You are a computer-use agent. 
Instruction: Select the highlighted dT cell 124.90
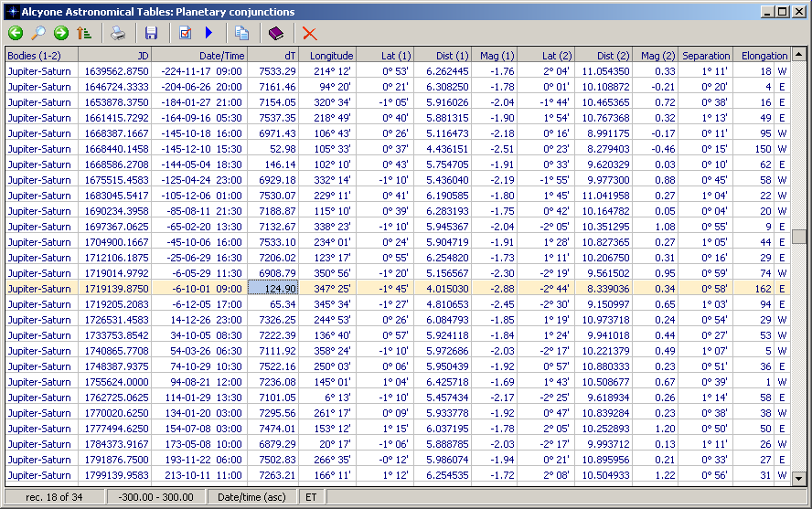coord(272,289)
